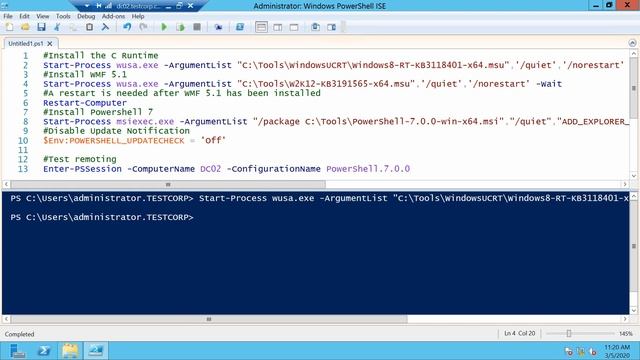This screenshot has width=640, height=360.
Task: Check connection signal strength icon
Action: tap(109, 6)
